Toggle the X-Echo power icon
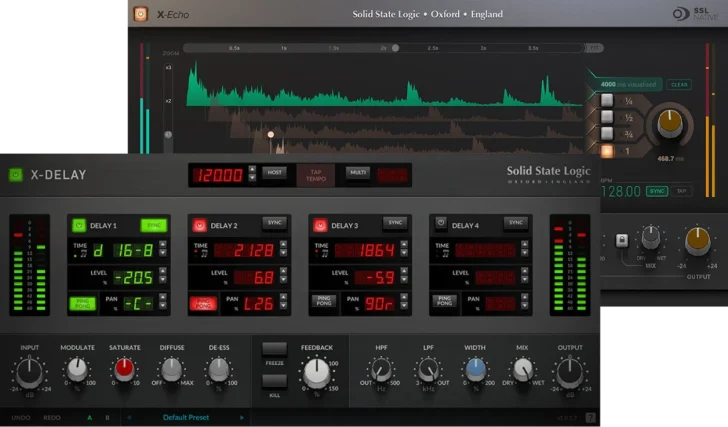The width and height of the screenshot is (728, 427). point(141,15)
